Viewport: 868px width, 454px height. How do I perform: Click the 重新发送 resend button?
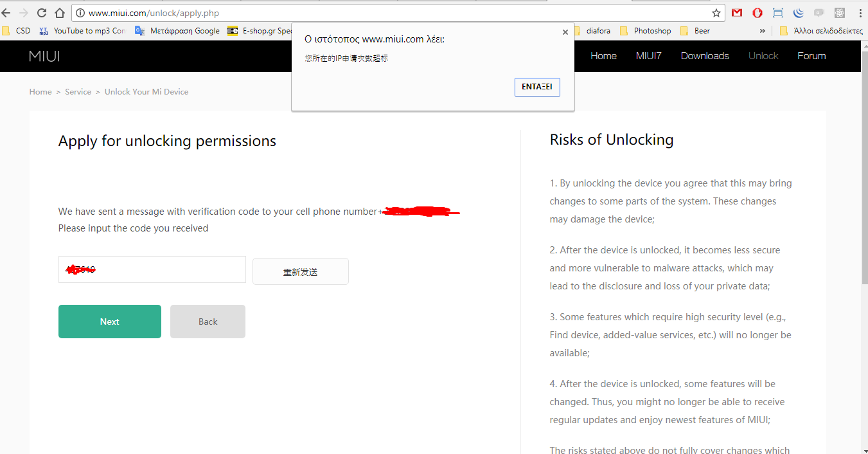click(x=301, y=271)
